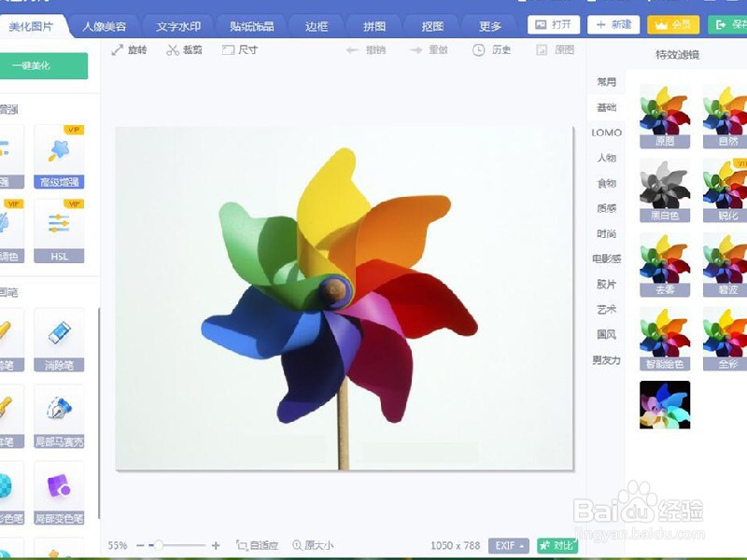Expand the EXIF dropdown
Viewport: 747px width, 560px height.
(509, 545)
